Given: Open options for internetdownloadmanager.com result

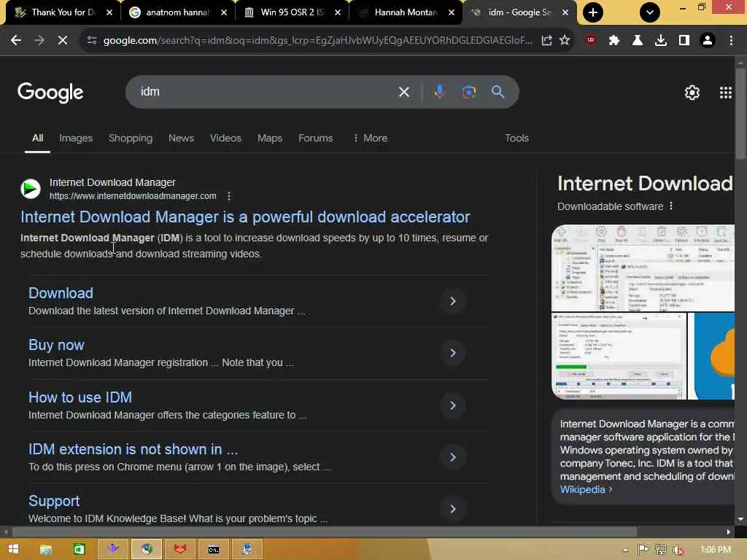Looking at the screenshot, I should (229, 196).
